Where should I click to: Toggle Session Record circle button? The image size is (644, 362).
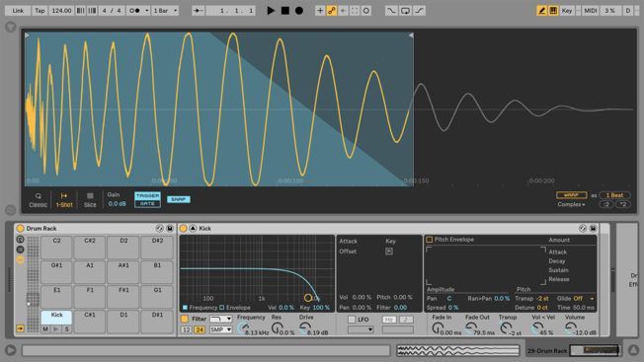click(x=365, y=11)
